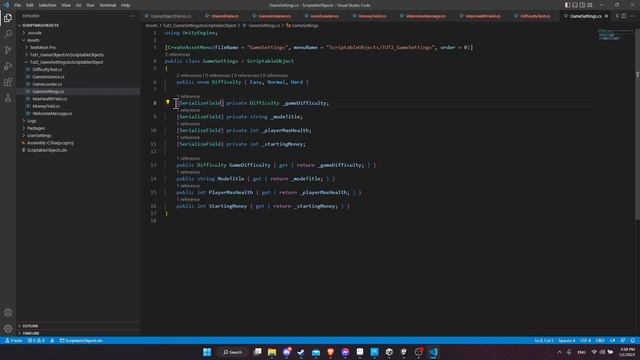This screenshot has height=360, width=640.
Task: Click the lightbulb code action icon
Action: [167, 102]
